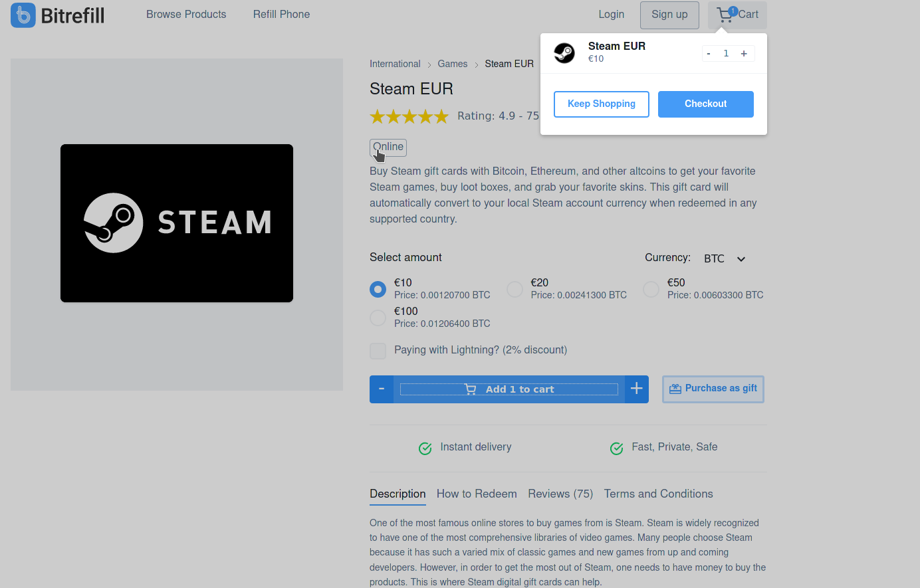Viewport: 920px width, 588px height.
Task: Select the €10 amount option
Action: [x=378, y=289]
